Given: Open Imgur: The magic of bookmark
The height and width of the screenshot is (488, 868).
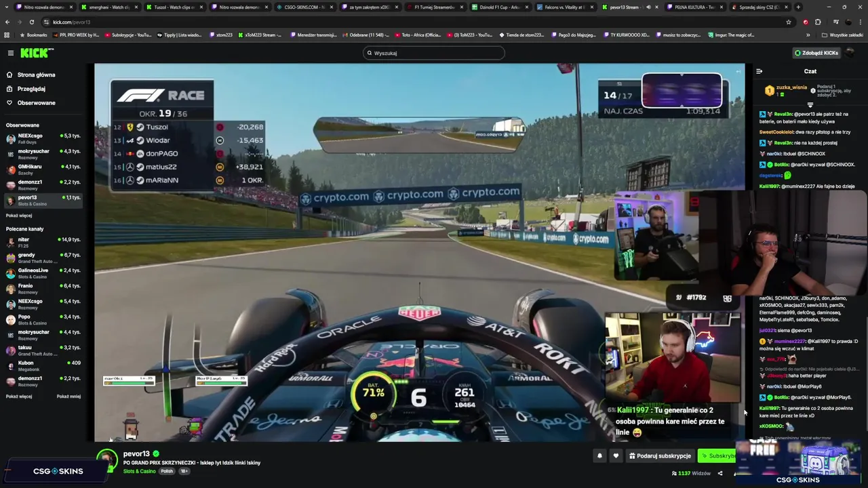Looking at the screenshot, I should point(731,35).
